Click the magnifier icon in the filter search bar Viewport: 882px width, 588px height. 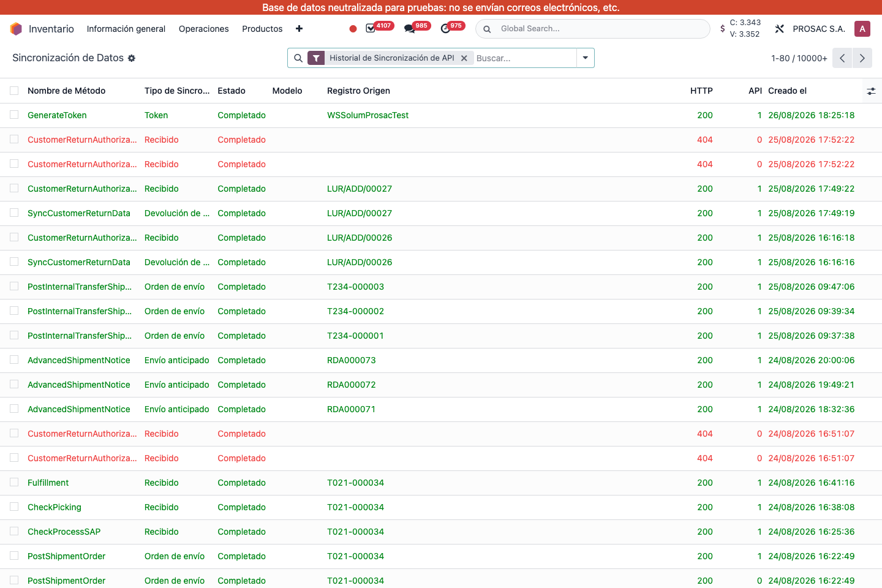pyautogui.click(x=298, y=58)
